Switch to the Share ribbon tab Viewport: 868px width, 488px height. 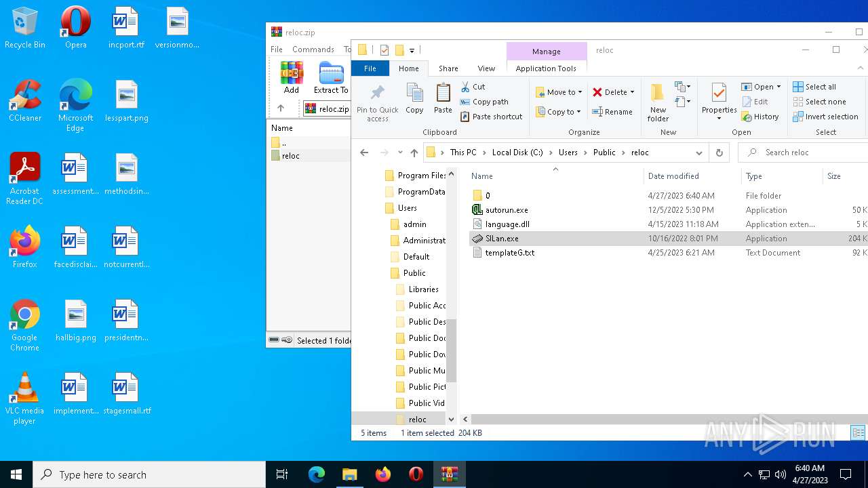[x=448, y=68]
